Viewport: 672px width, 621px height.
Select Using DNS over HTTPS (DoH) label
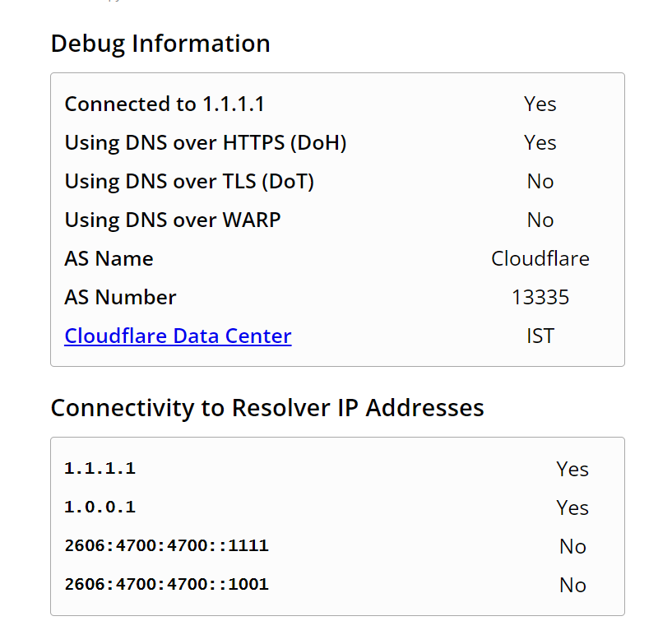click(x=206, y=143)
